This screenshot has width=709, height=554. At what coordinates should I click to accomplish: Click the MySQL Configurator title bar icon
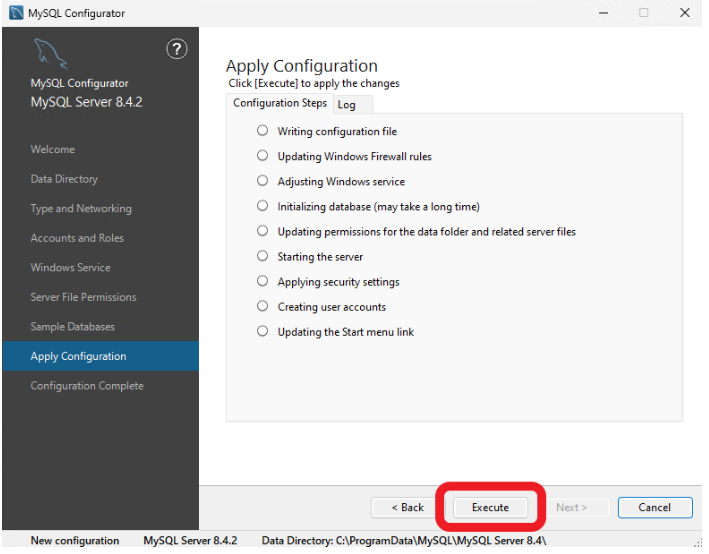point(15,13)
